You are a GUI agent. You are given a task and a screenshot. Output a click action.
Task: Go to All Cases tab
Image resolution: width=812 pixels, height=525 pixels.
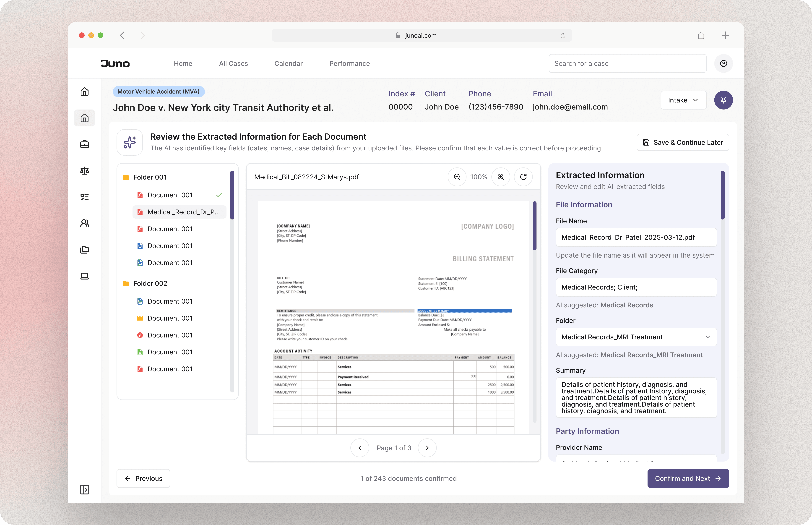coord(233,63)
